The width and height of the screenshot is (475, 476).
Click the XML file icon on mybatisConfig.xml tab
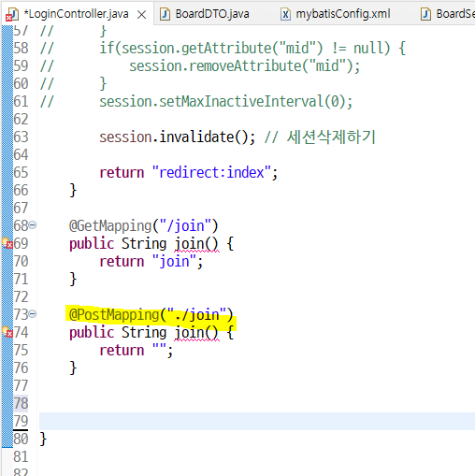pos(285,14)
